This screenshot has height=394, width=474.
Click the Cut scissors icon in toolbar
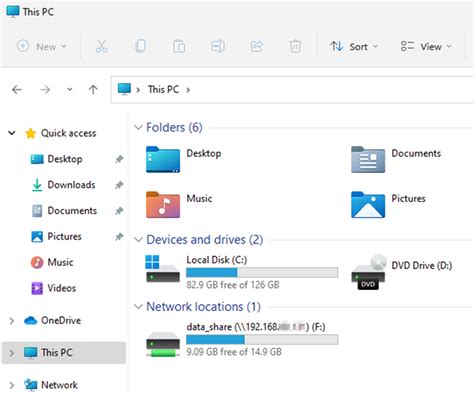(101, 46)
